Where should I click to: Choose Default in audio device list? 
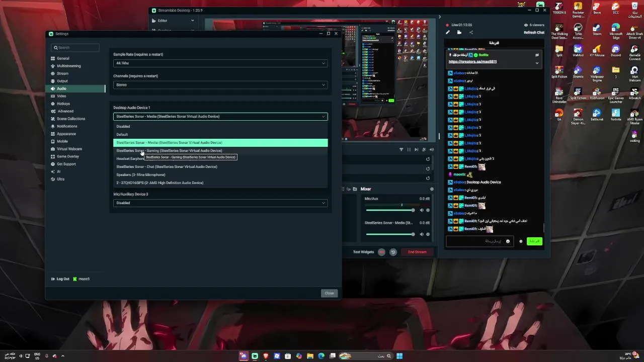[220, 135]
